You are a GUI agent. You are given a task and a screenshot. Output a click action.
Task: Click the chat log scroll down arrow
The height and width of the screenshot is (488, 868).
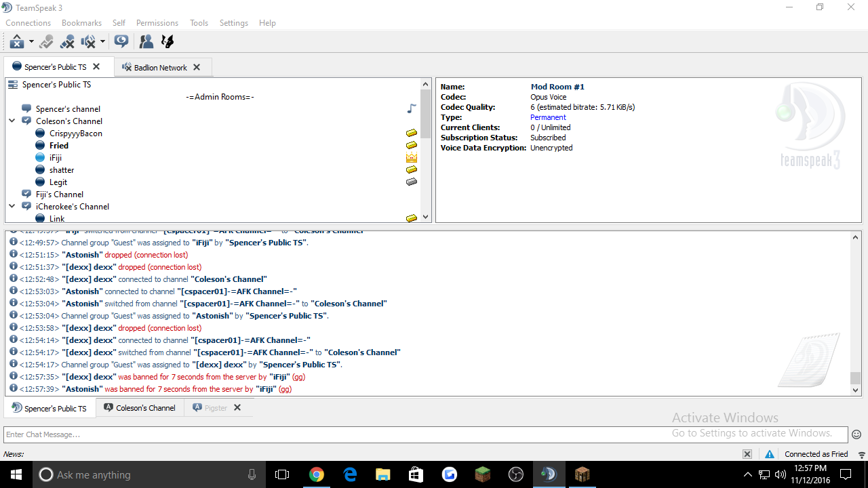pyautogui.click(x=856, y=390)
